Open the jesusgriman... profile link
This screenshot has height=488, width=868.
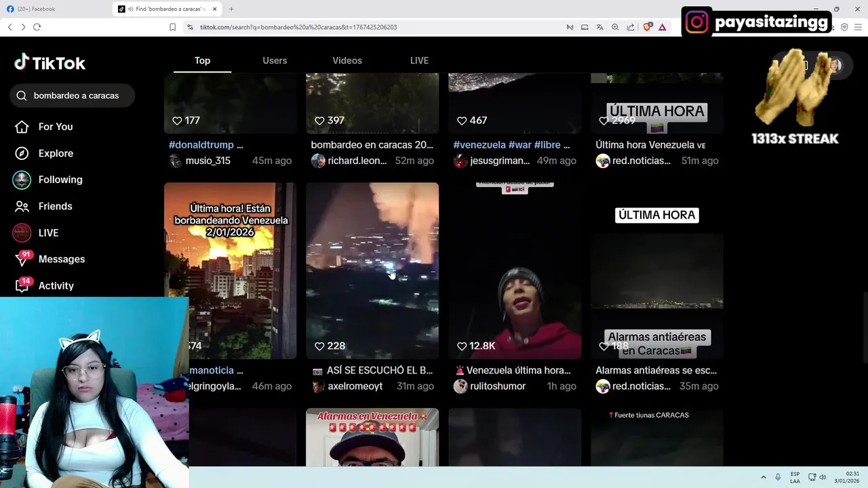click(492, 161)
